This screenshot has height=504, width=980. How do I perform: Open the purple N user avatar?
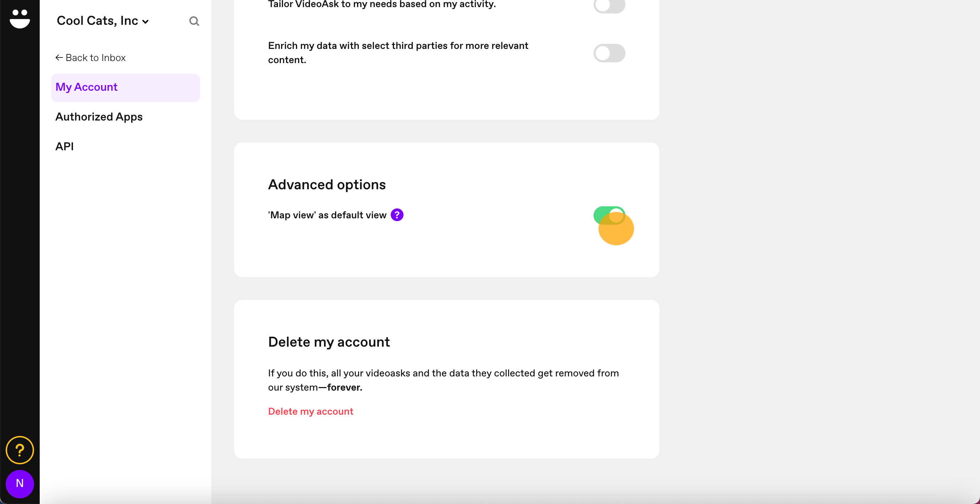click(x=20, y=483)
